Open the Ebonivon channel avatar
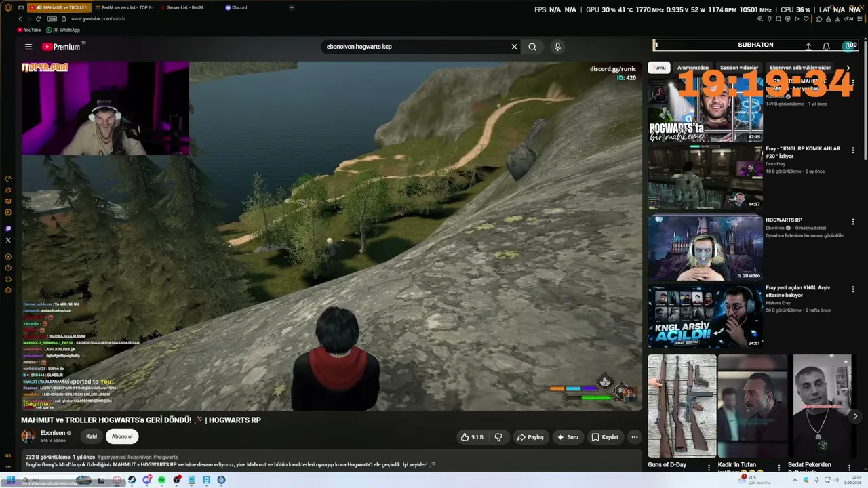Screen dimensions: 868x488 tap(28, 436)
